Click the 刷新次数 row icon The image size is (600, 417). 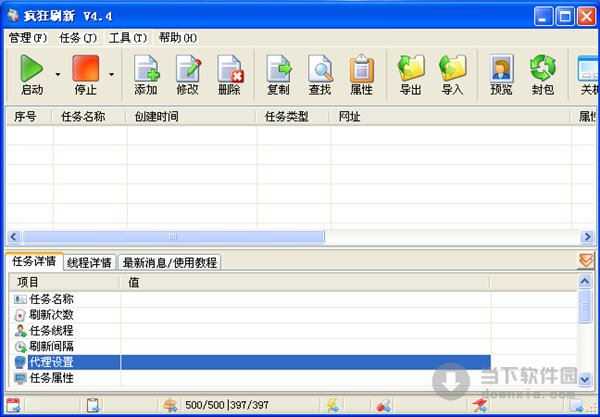tap(20, 316)
